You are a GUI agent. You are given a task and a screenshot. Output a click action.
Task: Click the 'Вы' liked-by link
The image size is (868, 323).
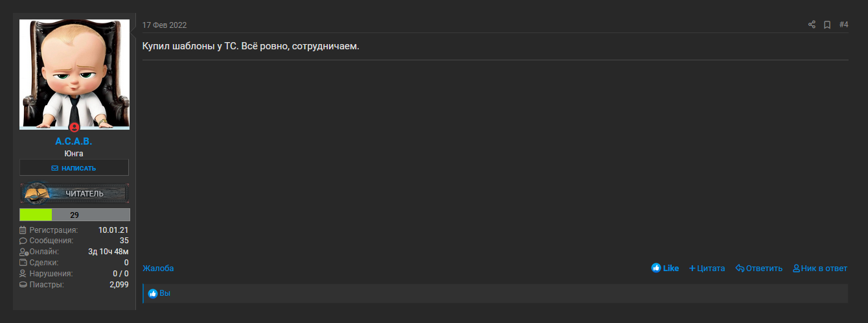[165, 294]
